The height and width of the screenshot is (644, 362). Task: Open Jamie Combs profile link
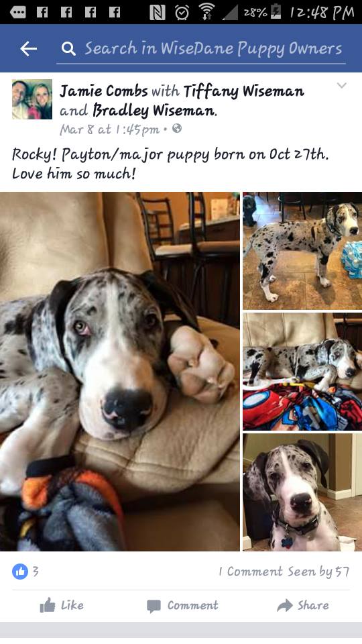[x=103, y=91]
